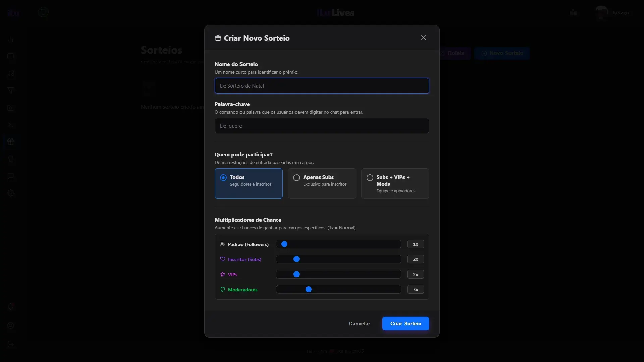Adjust the Inscritos (Subs) multiplier slider
The width and height of the screenshot is (644, 362).
[338, 259]
